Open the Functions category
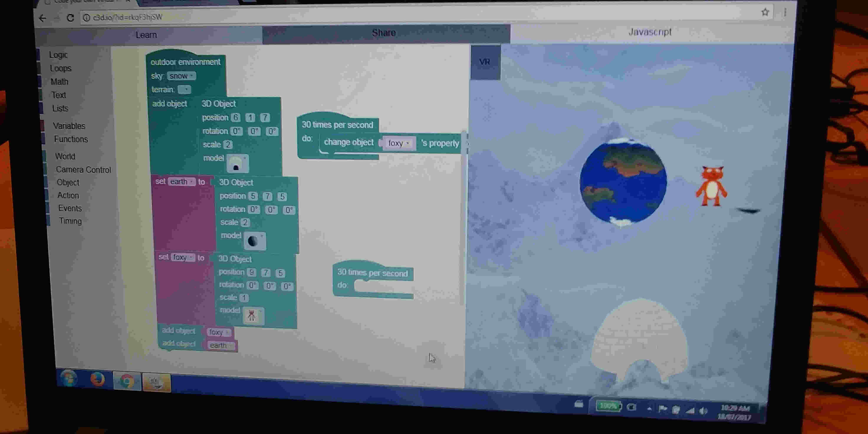Viewport: 868px width, 434px height. pos(71,139)
